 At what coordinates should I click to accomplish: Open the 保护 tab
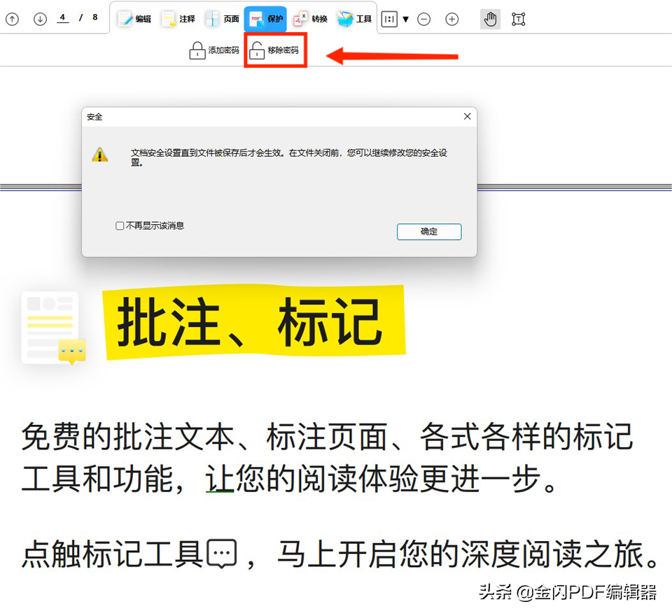pyautogui.click(x=266, y=19)
